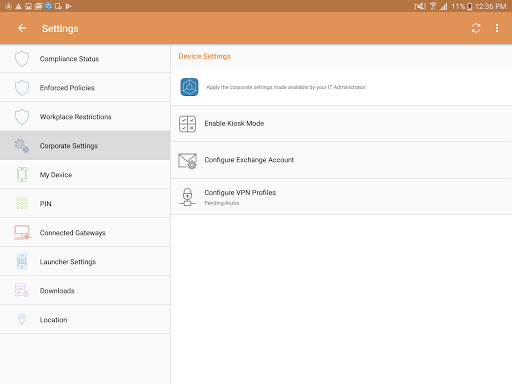Open Configure Exchange Account
This screenshot has height=384, width=512.
pos(341,160)
